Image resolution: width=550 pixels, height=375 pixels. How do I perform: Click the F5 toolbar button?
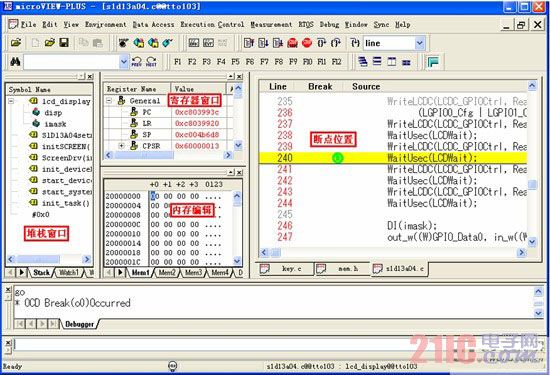tap(235, 62)
